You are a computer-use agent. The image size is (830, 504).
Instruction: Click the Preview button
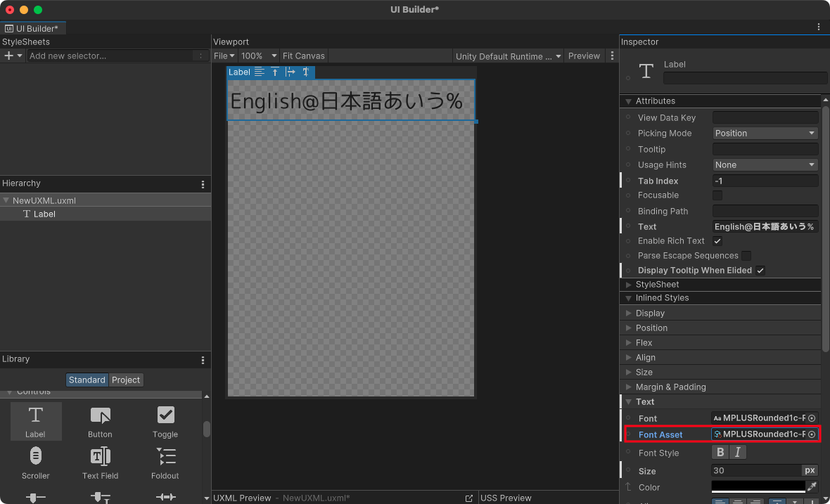point(584,56)
